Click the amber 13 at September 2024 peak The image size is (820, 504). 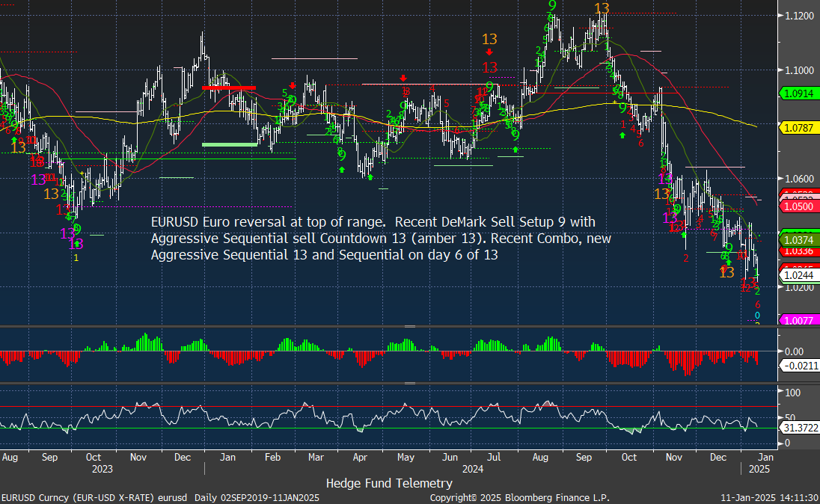(602, 8)
